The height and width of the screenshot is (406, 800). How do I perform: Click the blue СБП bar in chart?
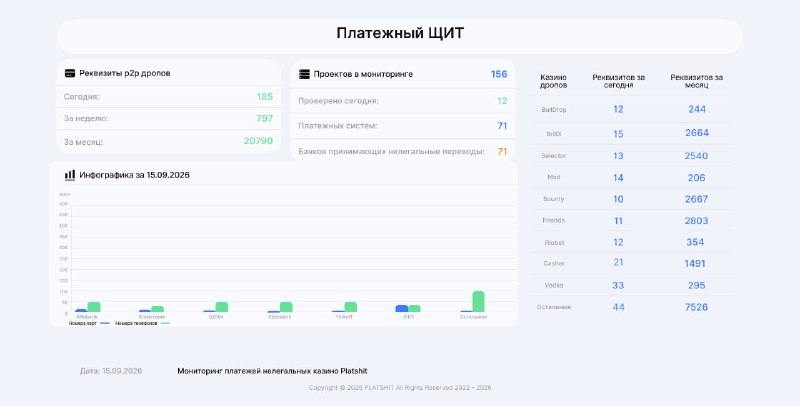[402, 309]
